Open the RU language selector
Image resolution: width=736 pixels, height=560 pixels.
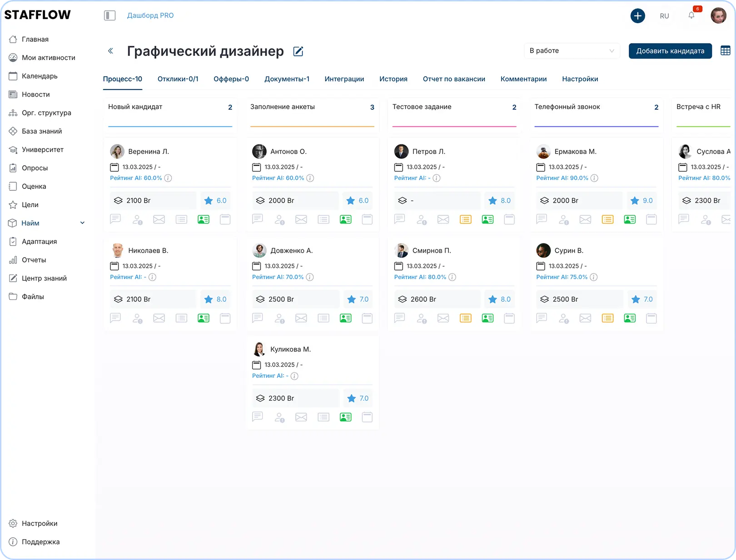(x=664, y=16)
